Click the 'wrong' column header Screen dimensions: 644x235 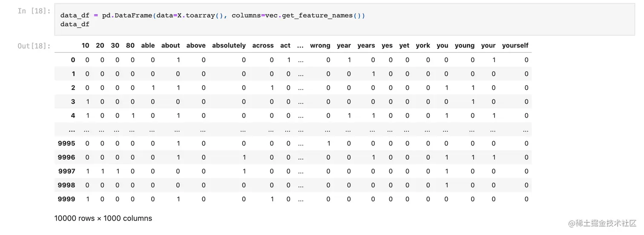click(x=320, y=46)
